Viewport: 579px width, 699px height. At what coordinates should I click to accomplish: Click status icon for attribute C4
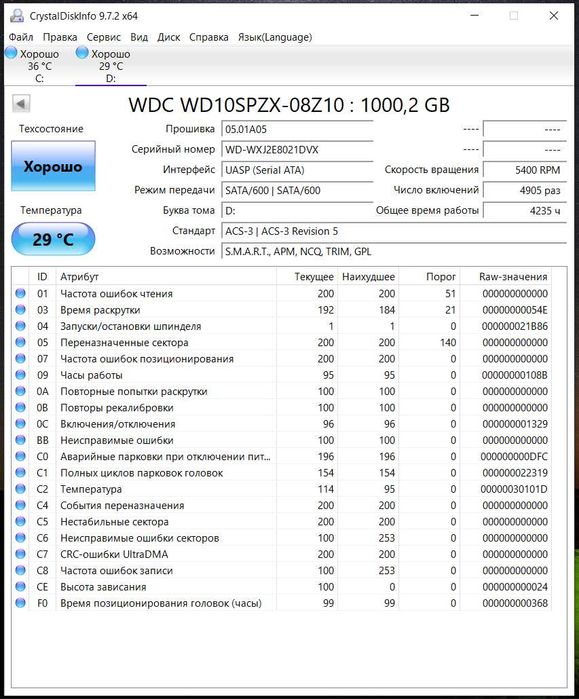point(20,505)
